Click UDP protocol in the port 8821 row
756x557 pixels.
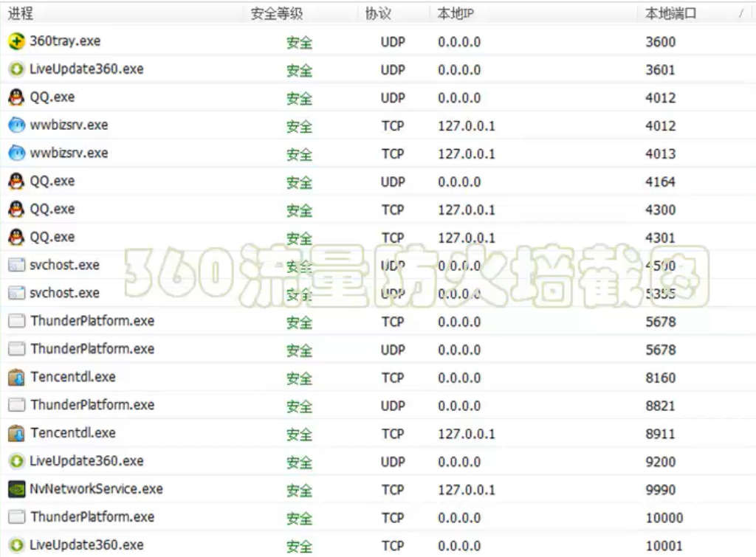tap(393, 406)
